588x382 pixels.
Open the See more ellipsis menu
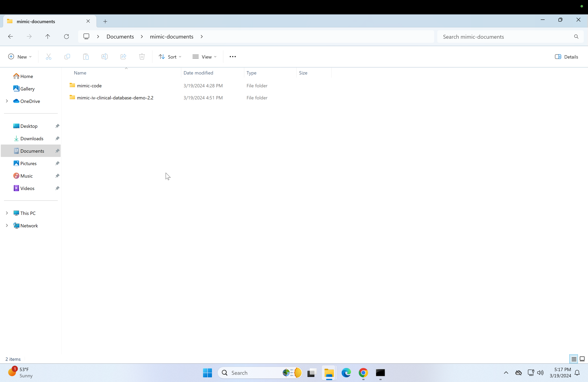pos(233,57)
